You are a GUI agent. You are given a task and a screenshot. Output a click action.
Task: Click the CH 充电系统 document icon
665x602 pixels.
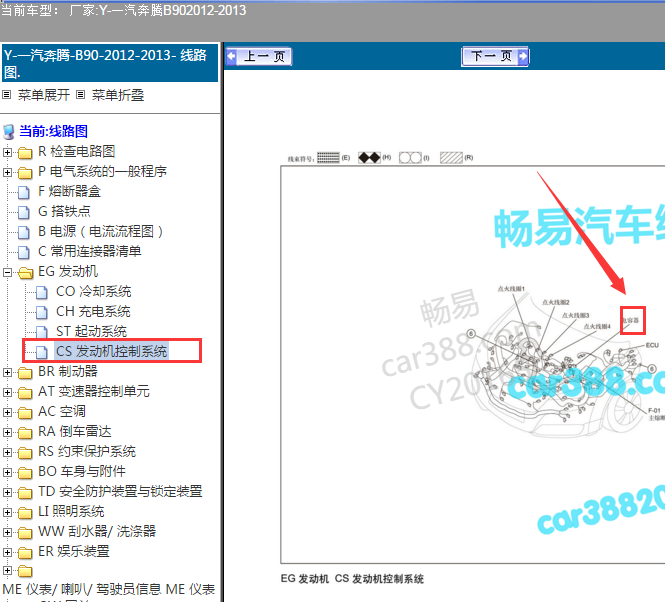42,312
